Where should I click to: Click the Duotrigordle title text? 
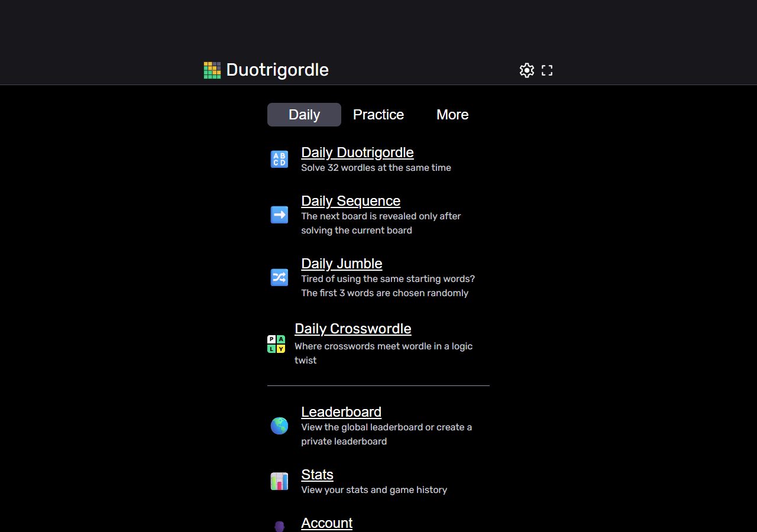click(277, 70)
